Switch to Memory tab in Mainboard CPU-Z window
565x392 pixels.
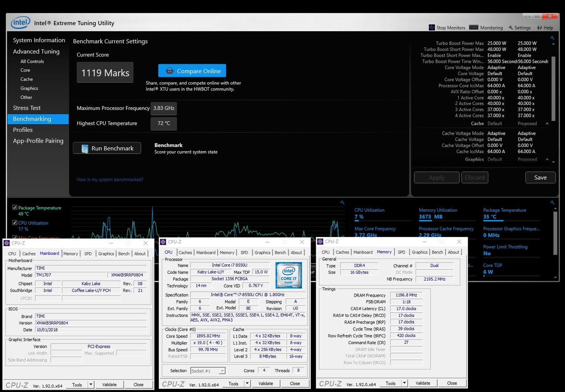tap(70, 254)
